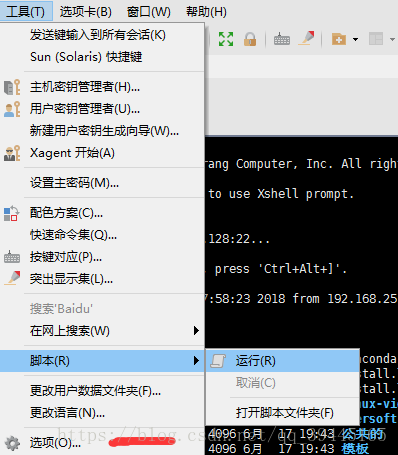This screenshot has height=455, width=398.
Task: Open 配色方案(C)... settings
Action: [102, 213]
